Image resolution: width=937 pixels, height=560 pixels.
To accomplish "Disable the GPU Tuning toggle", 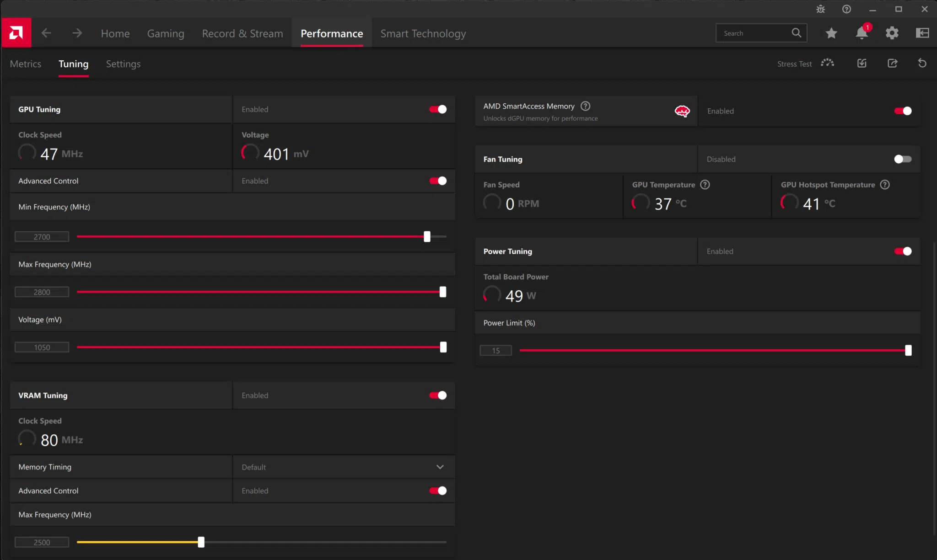I will (x=438, y=109).
